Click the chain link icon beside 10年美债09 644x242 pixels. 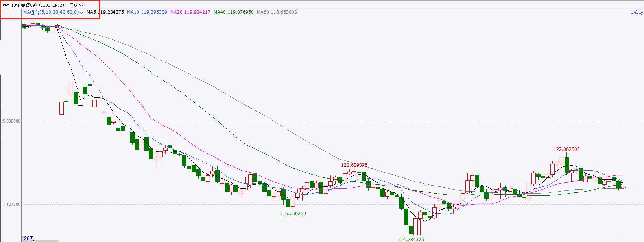(6, 6)
